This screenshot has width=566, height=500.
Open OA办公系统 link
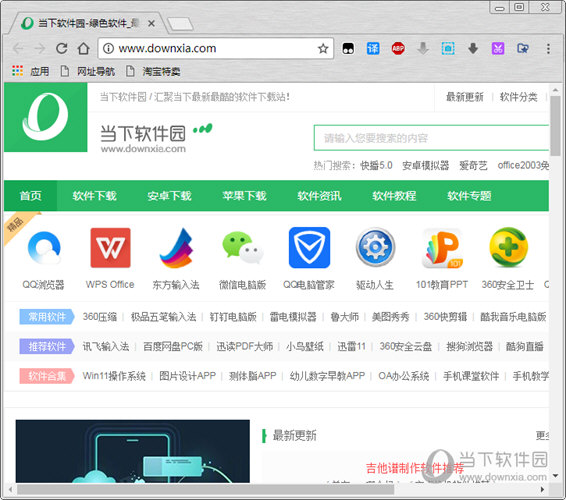404,376
